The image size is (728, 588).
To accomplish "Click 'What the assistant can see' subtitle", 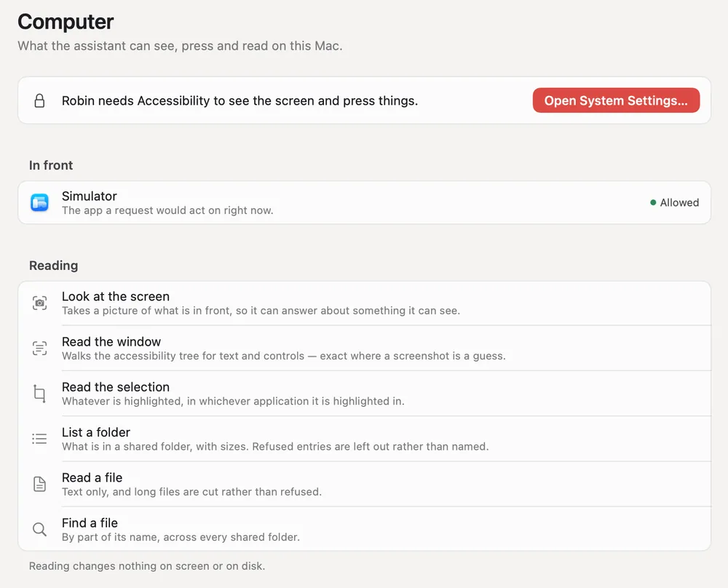I will click(180, 46).
